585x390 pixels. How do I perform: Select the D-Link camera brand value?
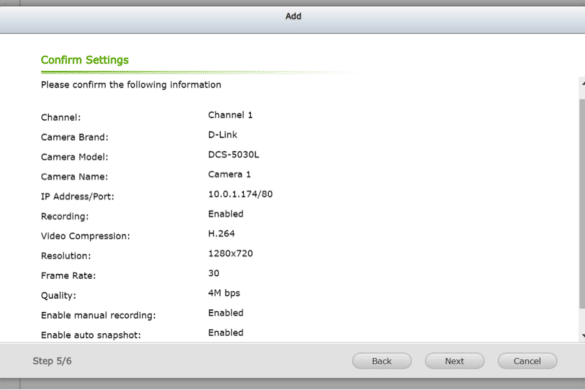[222, 135]
